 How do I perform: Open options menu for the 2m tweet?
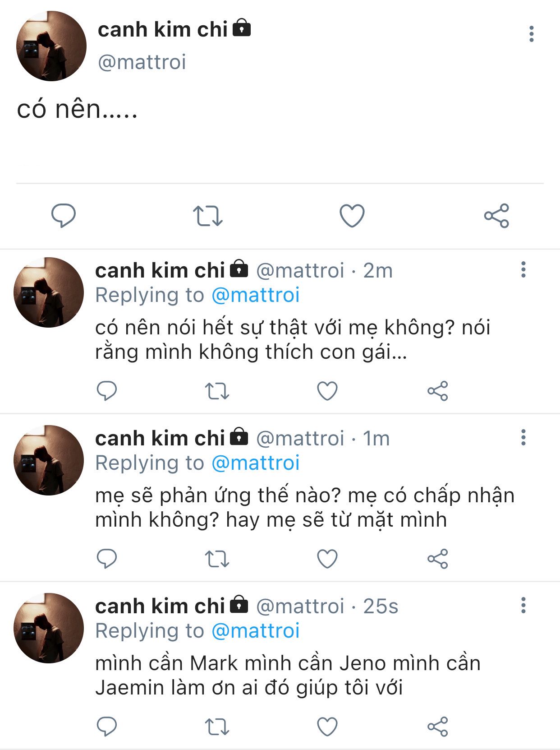pos(523,269)
